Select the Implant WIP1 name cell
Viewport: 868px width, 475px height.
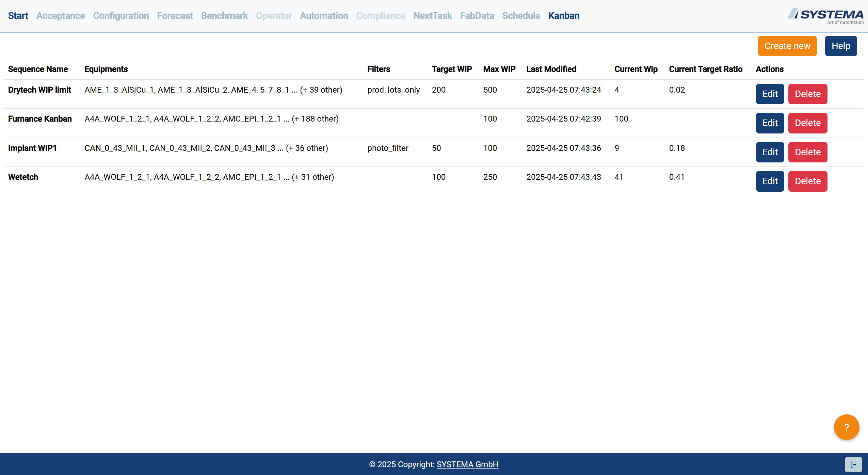[x=32, y=148]
